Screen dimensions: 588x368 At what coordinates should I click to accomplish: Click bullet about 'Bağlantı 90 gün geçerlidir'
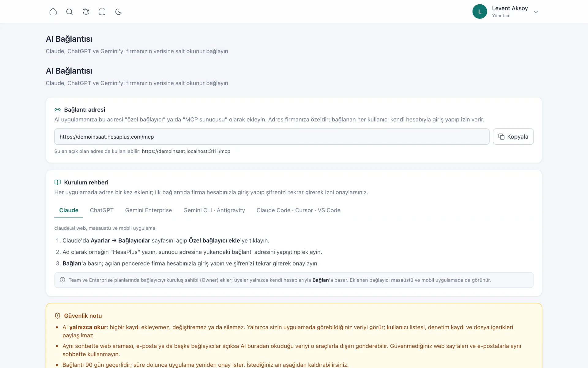click(x=205, y=365)
